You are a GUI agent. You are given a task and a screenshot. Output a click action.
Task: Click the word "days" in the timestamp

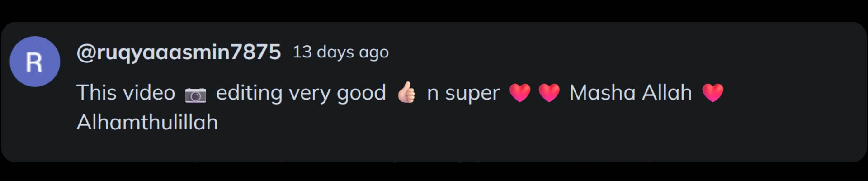(335, 52)
